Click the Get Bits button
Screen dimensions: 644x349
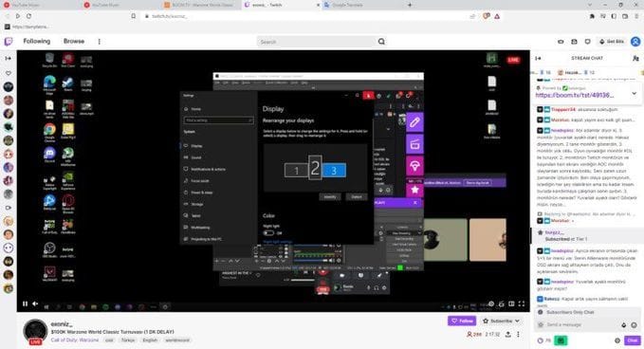coord(611,42)
